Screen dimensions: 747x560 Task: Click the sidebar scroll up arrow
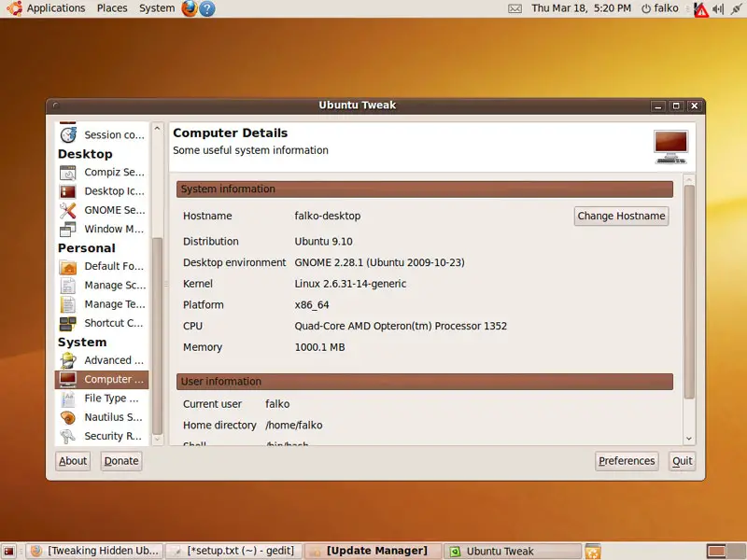[157, 128]
